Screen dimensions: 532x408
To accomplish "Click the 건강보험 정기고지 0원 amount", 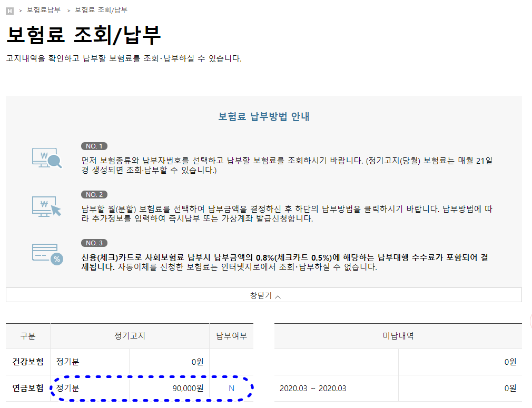I will point(197,362).
